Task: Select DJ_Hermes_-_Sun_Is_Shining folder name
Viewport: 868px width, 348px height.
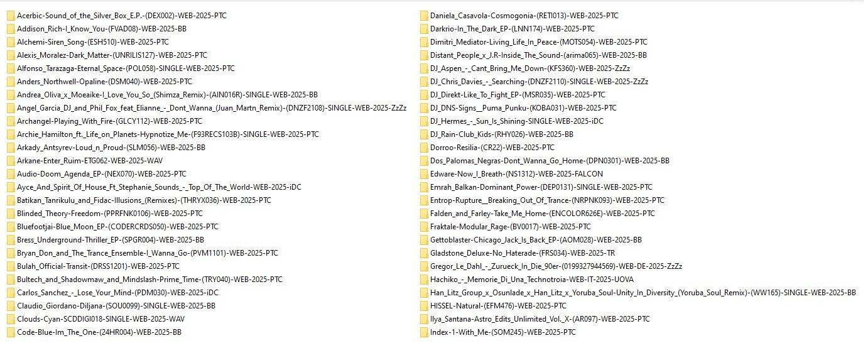Action: pos(517,121)
